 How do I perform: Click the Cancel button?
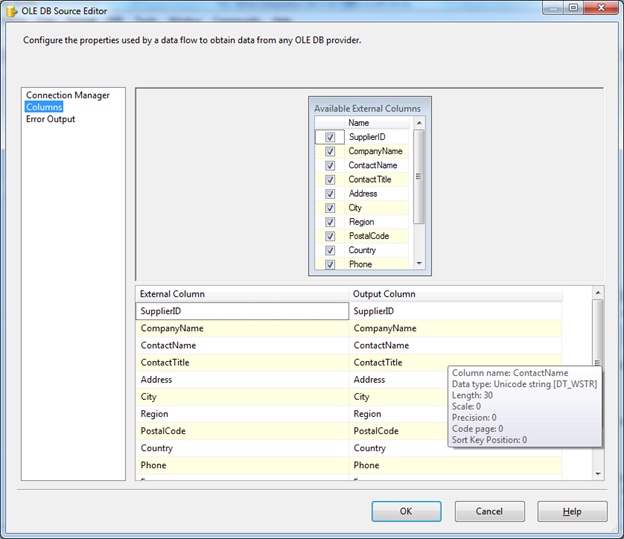[489, 511]
